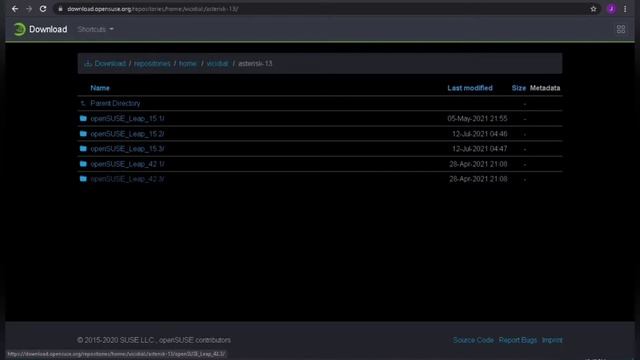640x360 pixels.
Task: Click the browser forward arrow
Action: click(x=29, y=9)
